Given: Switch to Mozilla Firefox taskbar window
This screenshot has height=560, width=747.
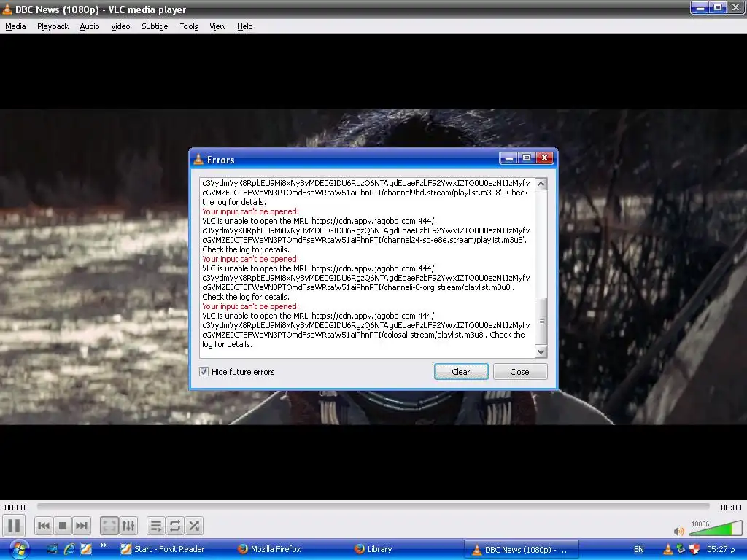Looking at the screenshot, I should (270, 549).
